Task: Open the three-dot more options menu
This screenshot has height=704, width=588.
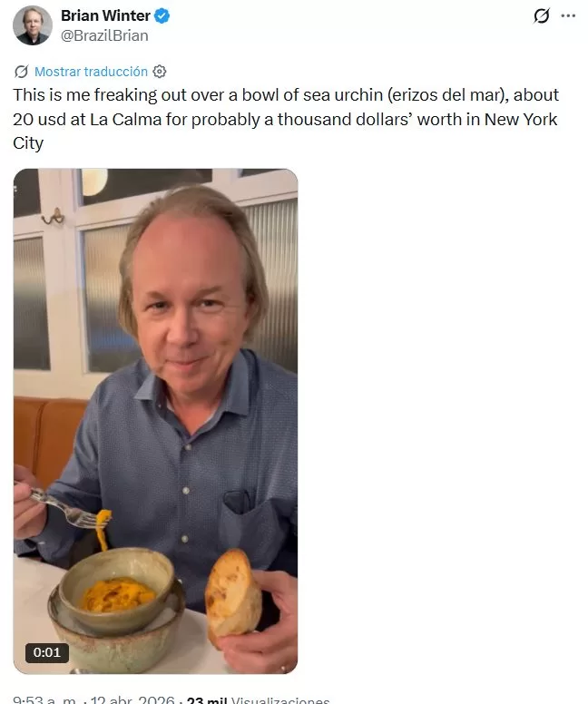Action: (x=568, y=16)
